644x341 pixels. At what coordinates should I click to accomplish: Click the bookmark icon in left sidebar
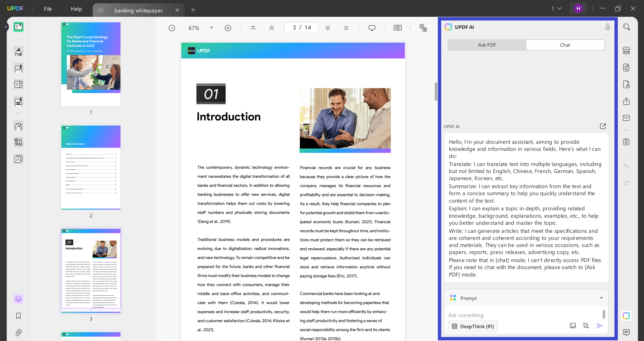click(x=18, y=316)
